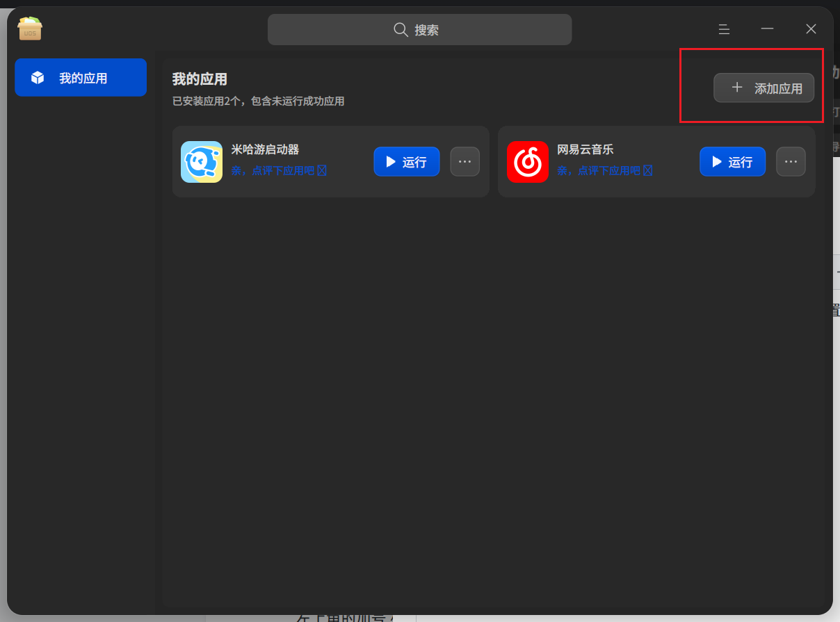Run 网易云音乐
Screen dimensions: 840x622
pyautogui.click(x=733, y=162)
